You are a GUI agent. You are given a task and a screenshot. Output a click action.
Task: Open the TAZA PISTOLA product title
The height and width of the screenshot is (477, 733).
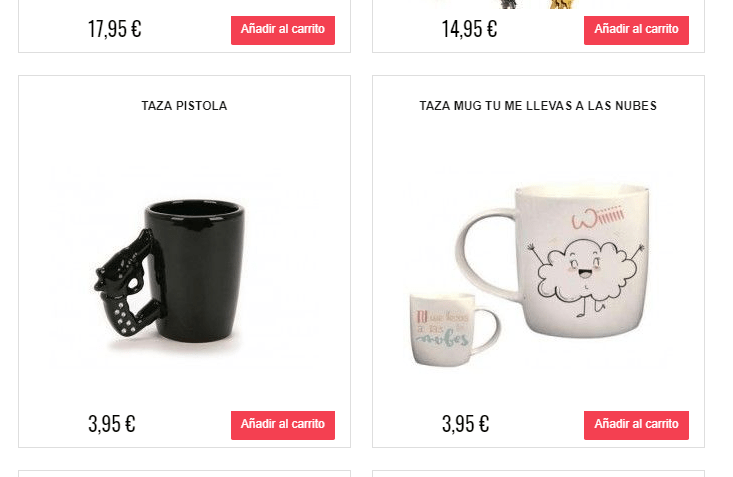tap(184, 106)
